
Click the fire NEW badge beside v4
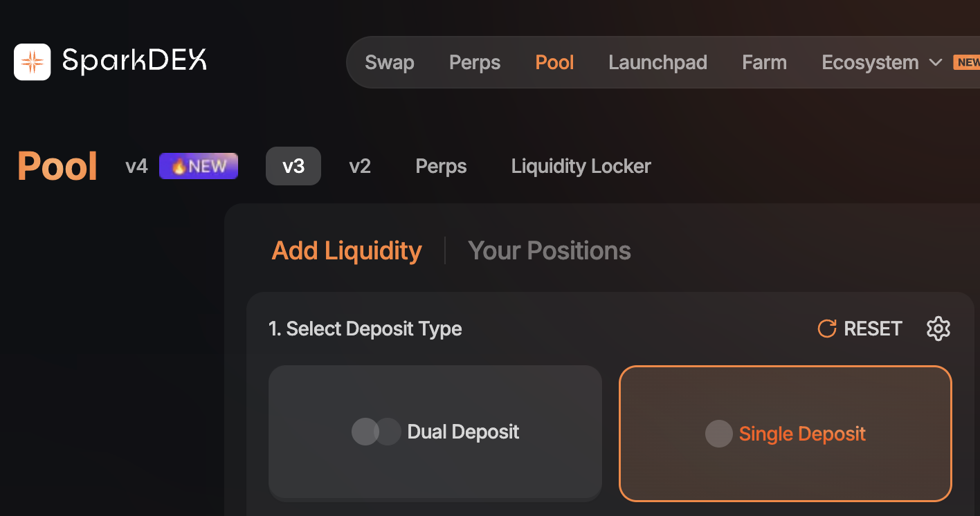tap(199, 167)
